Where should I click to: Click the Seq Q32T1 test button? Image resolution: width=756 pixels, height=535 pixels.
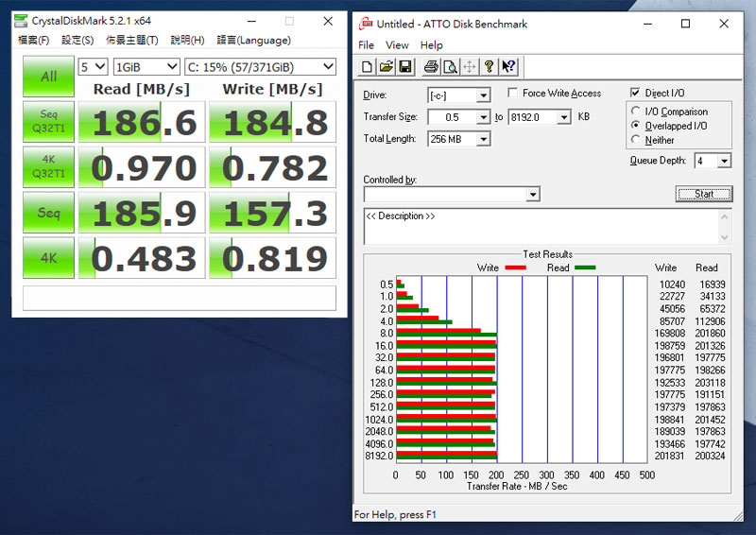tap(49, 121)
